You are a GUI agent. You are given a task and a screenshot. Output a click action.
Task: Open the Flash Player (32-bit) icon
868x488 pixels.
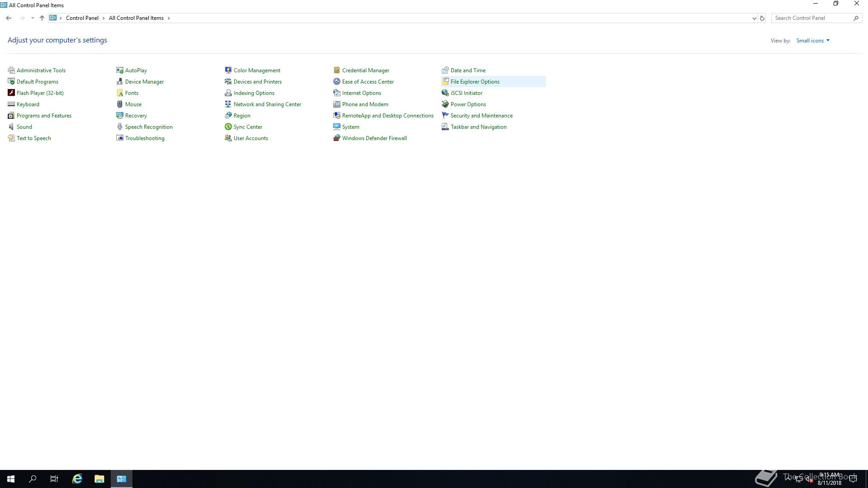point(11,93)
